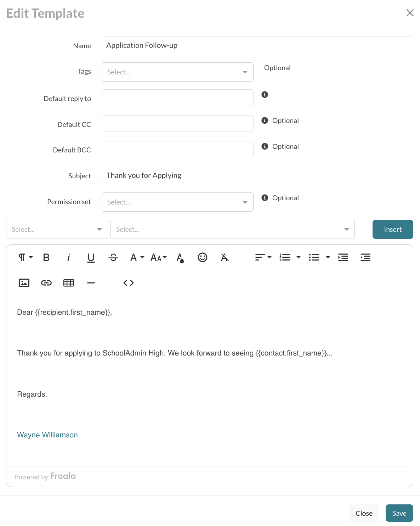Insert an image into template
Viewport: 420px width, 526px height.
(24, 283)
